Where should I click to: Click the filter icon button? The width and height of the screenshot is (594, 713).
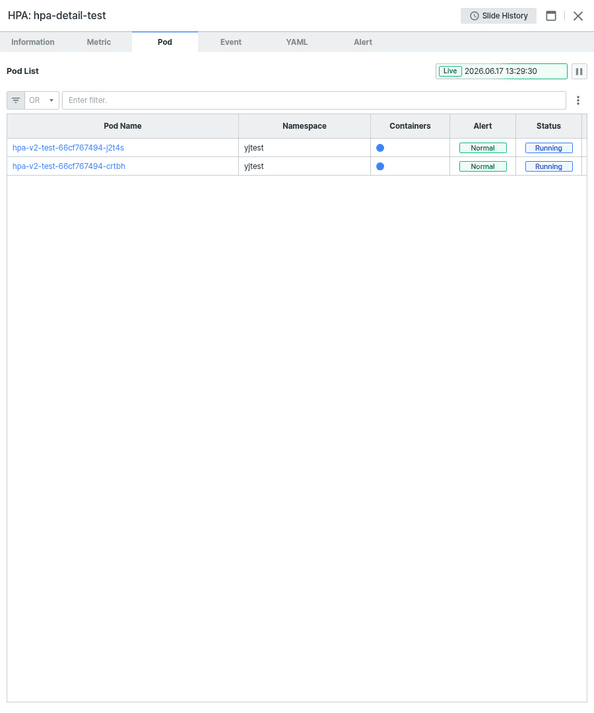coord(16,100)
